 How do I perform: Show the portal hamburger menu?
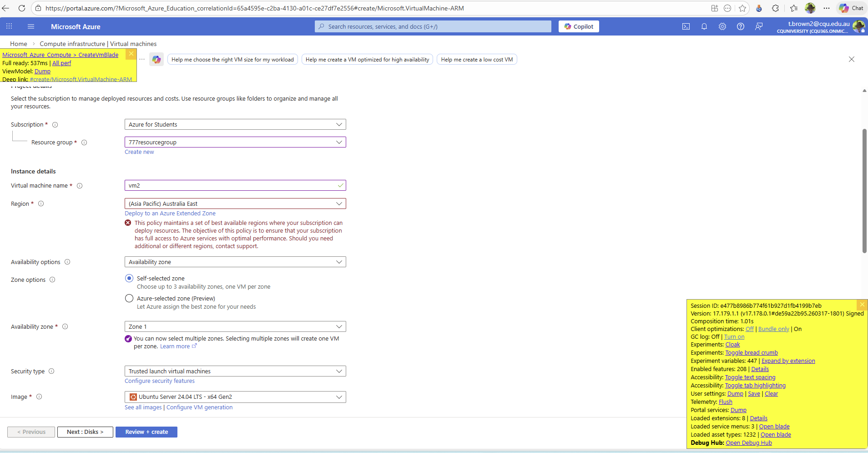click(31, 26)
